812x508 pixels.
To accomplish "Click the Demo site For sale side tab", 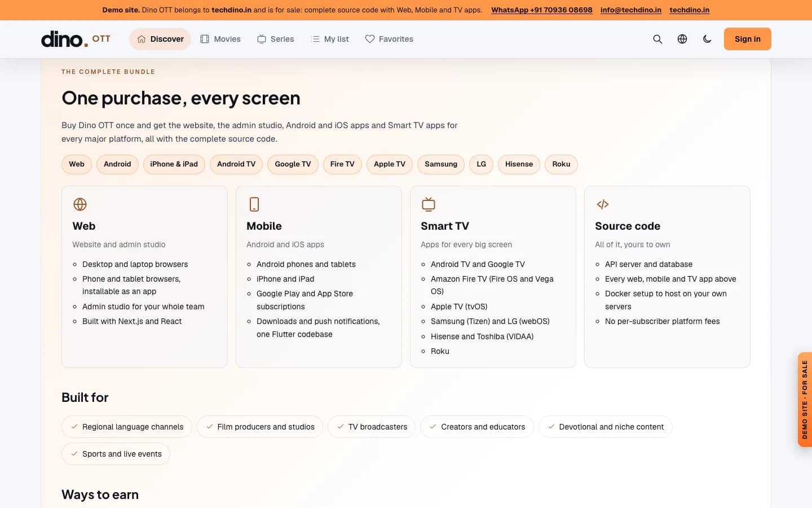I will (x=805, y=400).
